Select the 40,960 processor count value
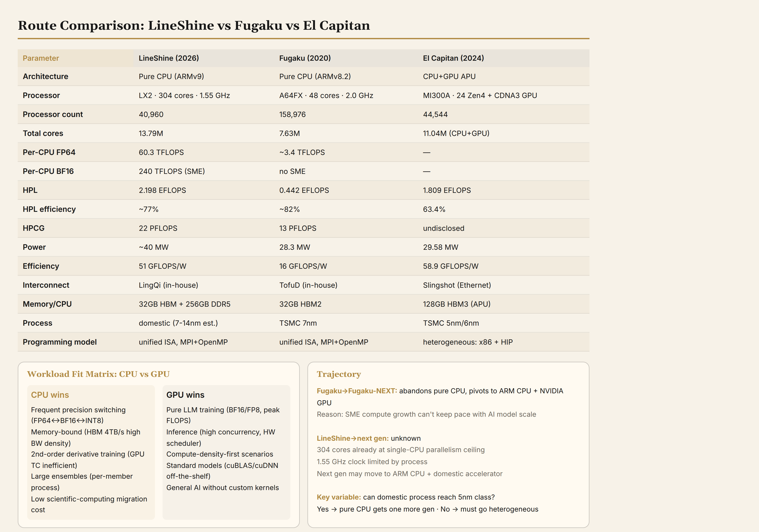This screenshot has width=759, height=532. coord(151,114)
